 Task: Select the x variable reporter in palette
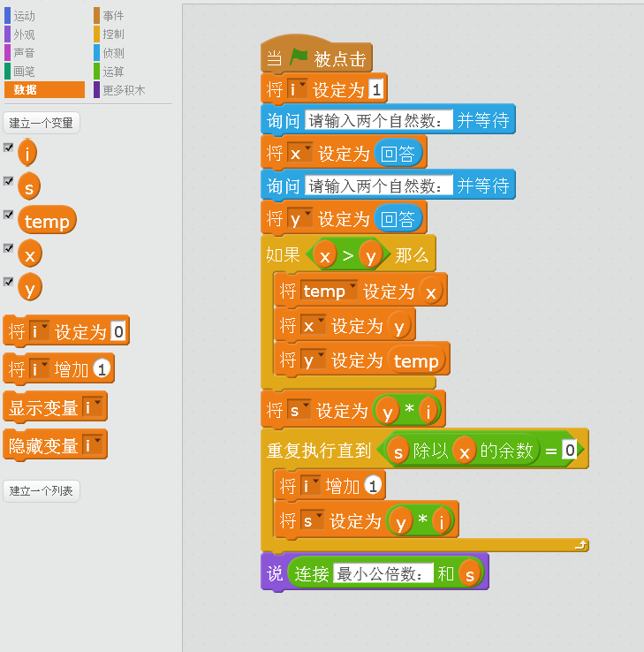(x=30, y=254)
